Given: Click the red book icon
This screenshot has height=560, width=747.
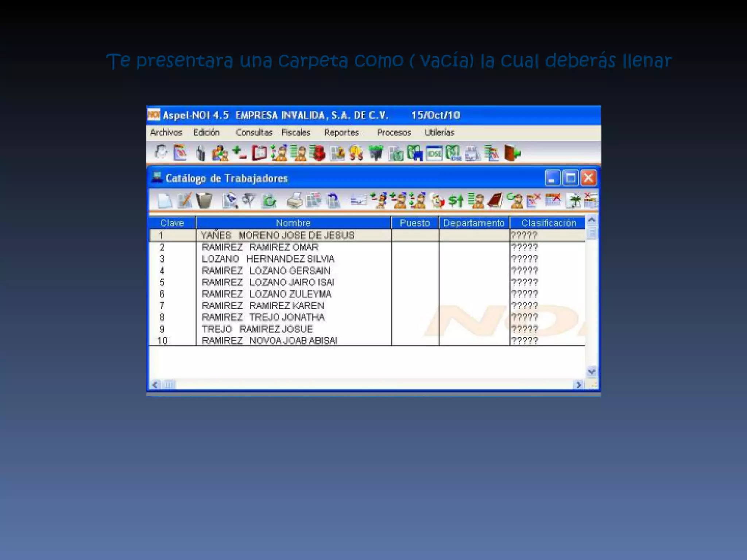Looking at the screenshot, I should [x=495, y=201].
